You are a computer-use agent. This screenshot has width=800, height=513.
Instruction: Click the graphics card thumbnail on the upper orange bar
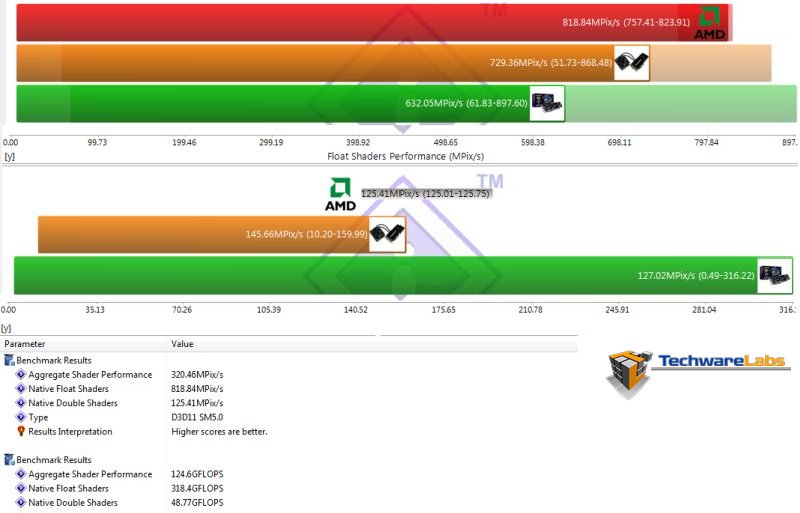632,63
